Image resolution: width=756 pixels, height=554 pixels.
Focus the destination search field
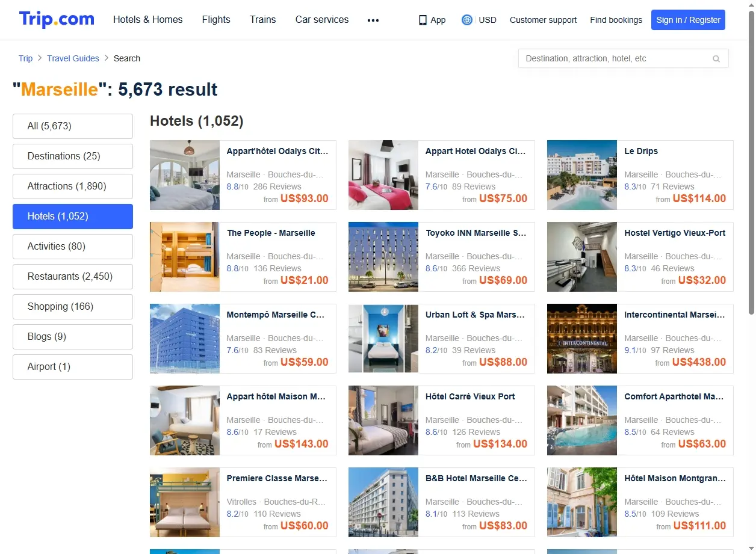click(624, 58)
